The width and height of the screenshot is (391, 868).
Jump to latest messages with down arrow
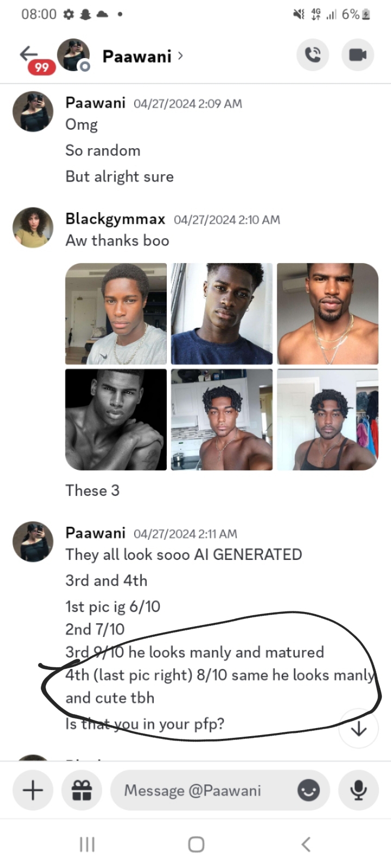(358, 729)
